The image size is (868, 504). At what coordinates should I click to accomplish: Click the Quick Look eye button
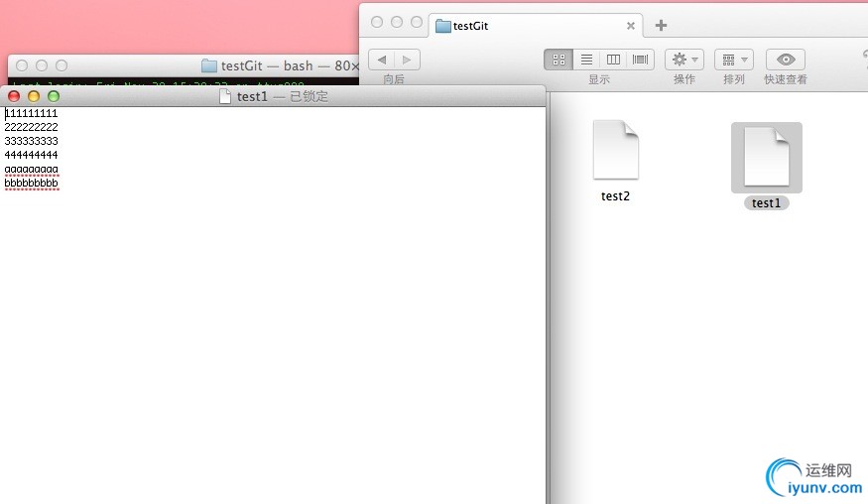tap(786, 60)
